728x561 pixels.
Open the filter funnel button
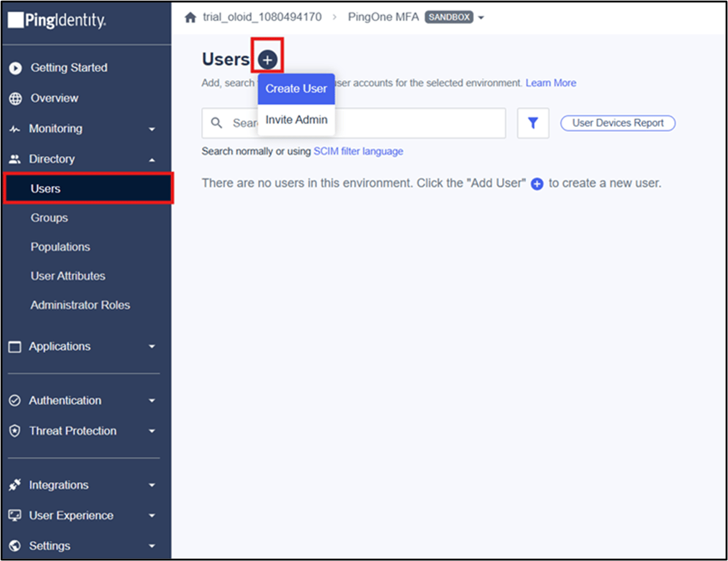(x=533, y=123)
